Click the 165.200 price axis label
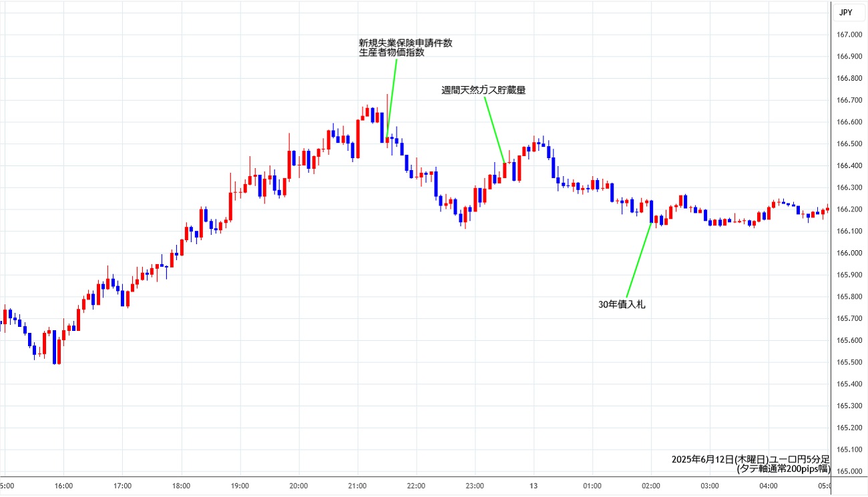This screenshot has height=497, width=868. 850,428
